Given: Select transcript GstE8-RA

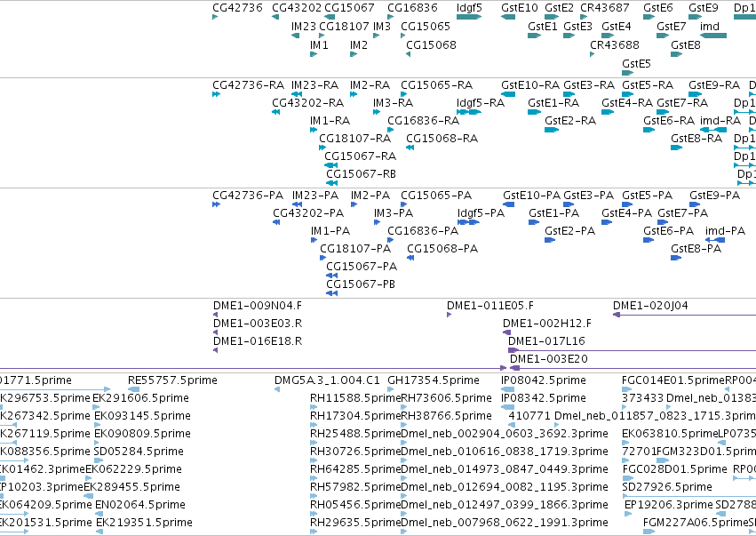Looking at the screenshot, I should click(x=696, y=139).
